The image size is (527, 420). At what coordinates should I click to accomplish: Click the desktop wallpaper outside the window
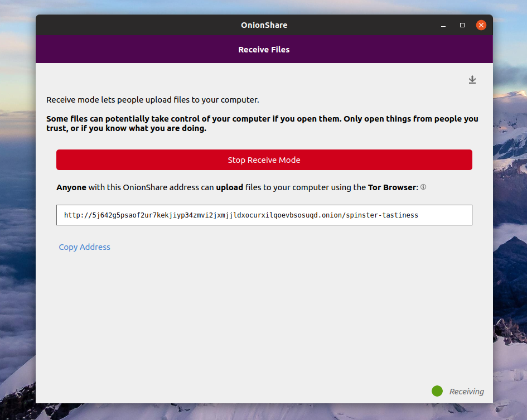[17, 223]
